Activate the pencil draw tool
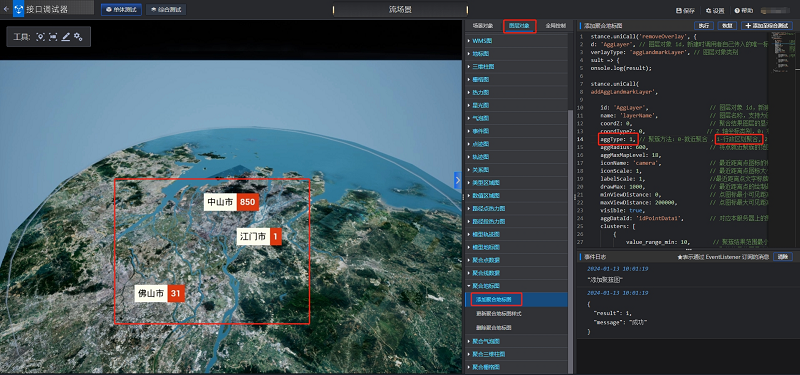 (x=66, y=37)
